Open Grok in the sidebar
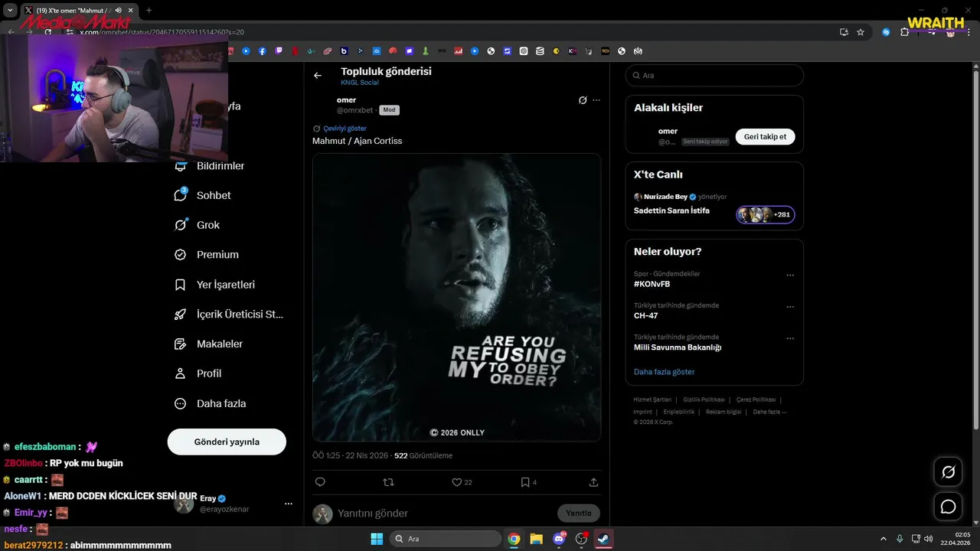The image size is (980, 551). 198,225
